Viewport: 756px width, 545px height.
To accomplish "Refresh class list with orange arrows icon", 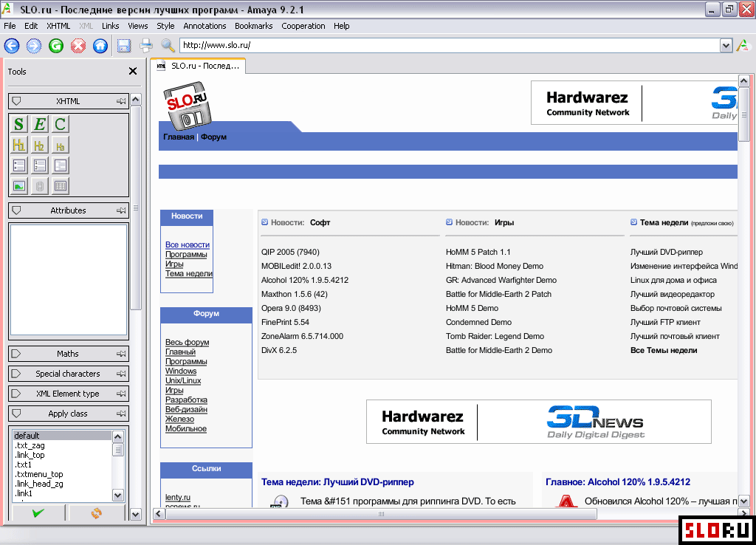I will pyautogui.click(x=97, y=513).
